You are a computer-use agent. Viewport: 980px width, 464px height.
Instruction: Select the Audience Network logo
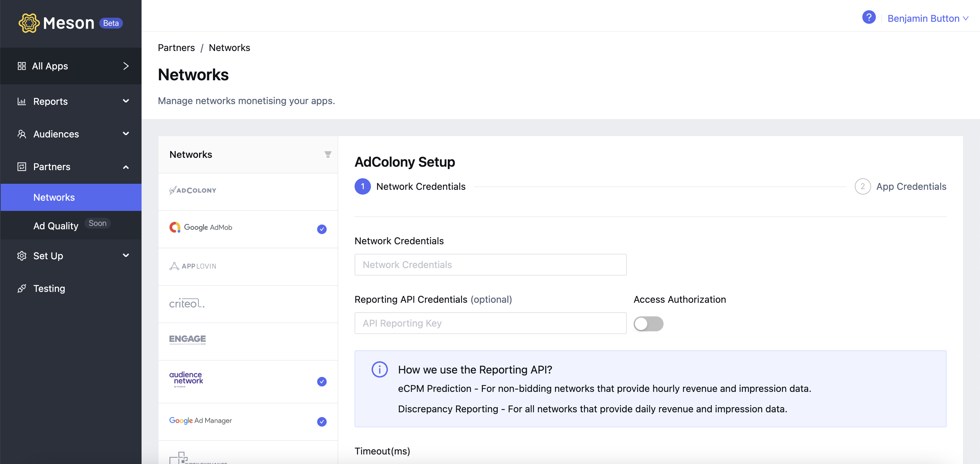186,379
